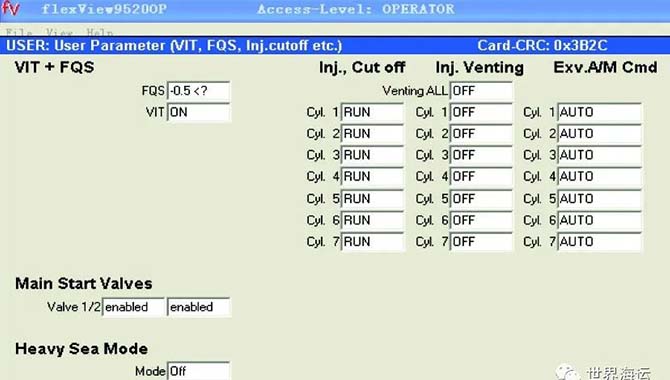Select Cyl. 1 exhaust valve AUTO field
The width and height of the screenshot is (670, 380).
point(599,112)
